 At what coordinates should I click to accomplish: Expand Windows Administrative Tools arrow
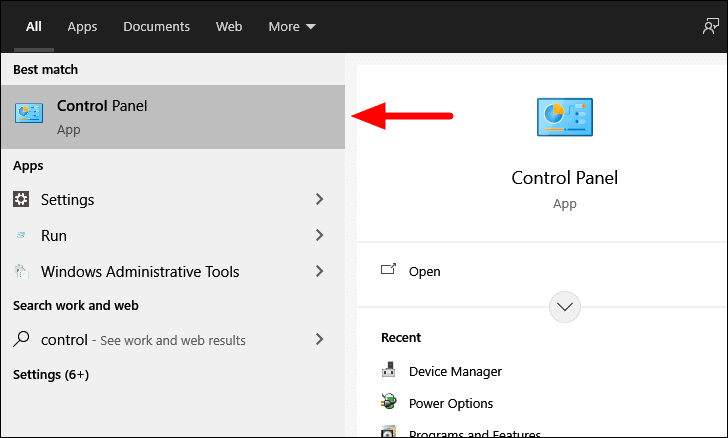tap(319, 271)
